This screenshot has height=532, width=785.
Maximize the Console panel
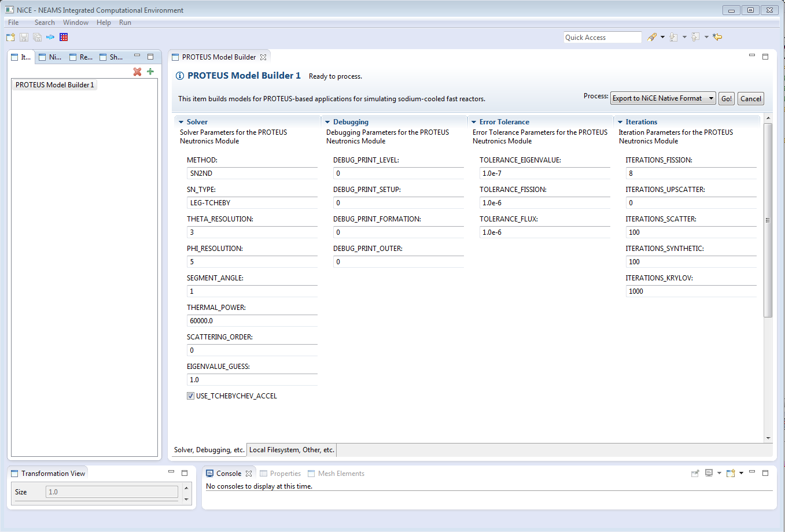tap(765, 473)
